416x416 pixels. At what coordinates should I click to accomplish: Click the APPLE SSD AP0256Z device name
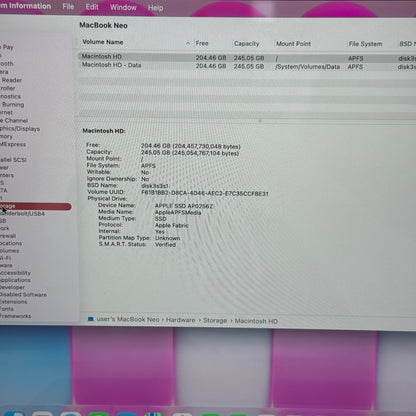pos(184,206)
